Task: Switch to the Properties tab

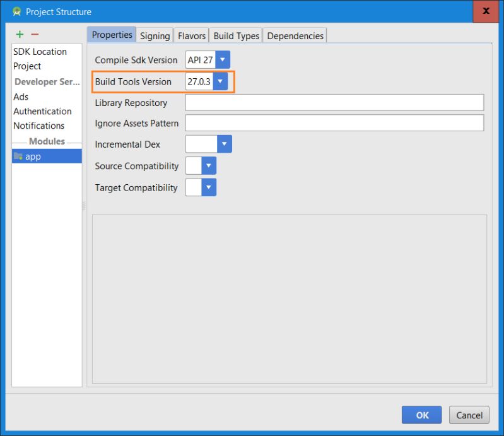Action: [x=112, y=35]
